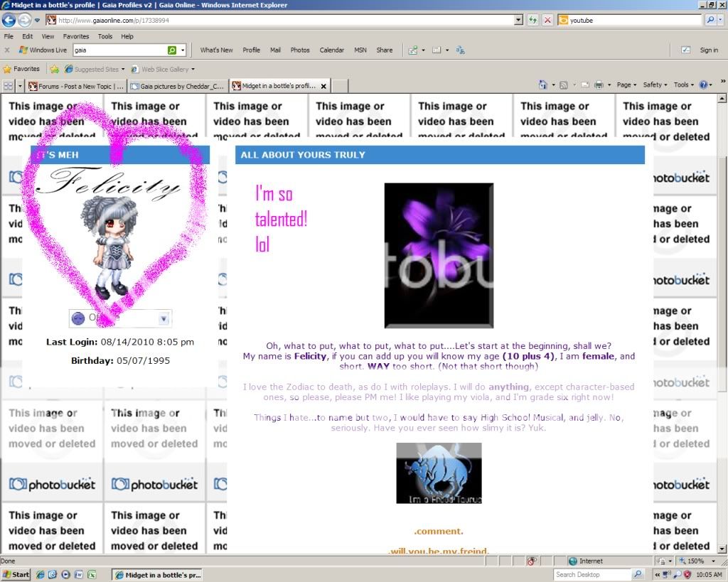Click the Windows Live photo share icon

(x=412, y=50)
